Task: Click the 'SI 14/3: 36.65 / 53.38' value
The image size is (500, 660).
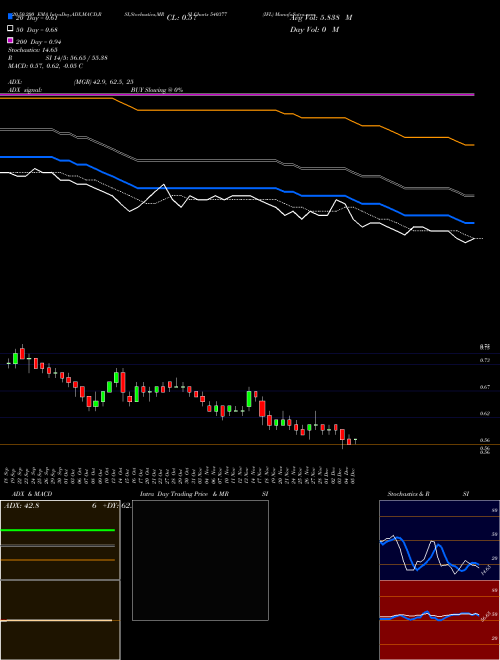Action: click(x=76, y=58)
